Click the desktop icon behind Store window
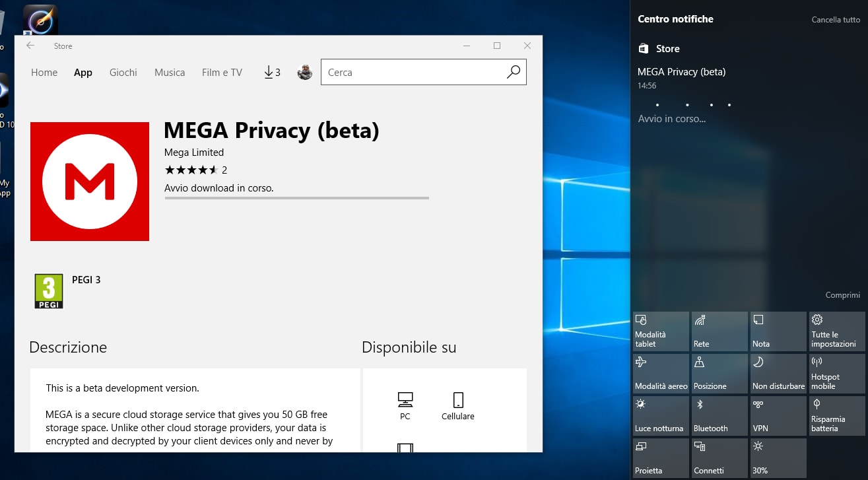The image size is (868, 480). (x=40, y=19)
